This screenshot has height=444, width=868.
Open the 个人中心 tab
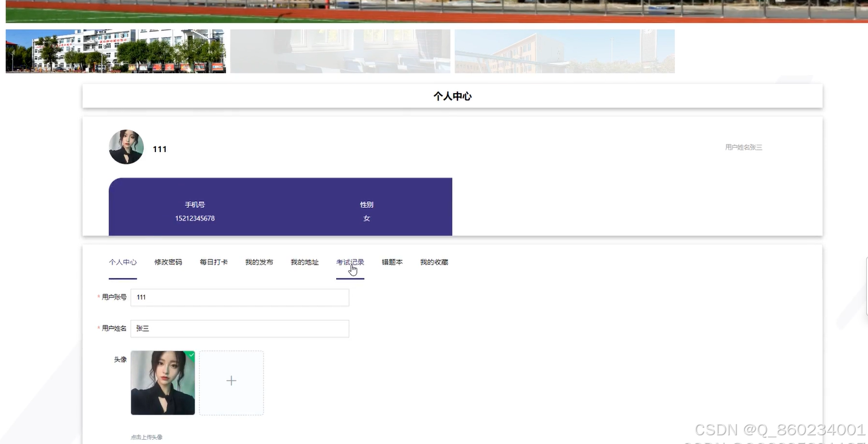[x=122, y=262]
